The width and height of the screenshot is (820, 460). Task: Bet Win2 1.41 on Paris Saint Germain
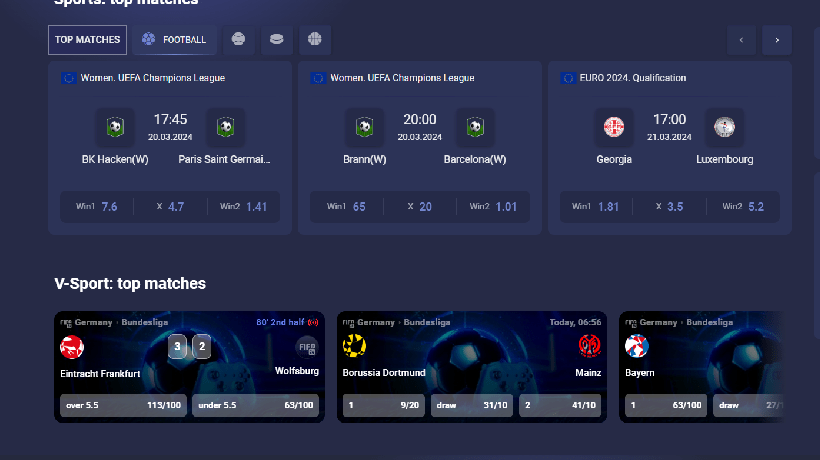(x=244, y=207)
